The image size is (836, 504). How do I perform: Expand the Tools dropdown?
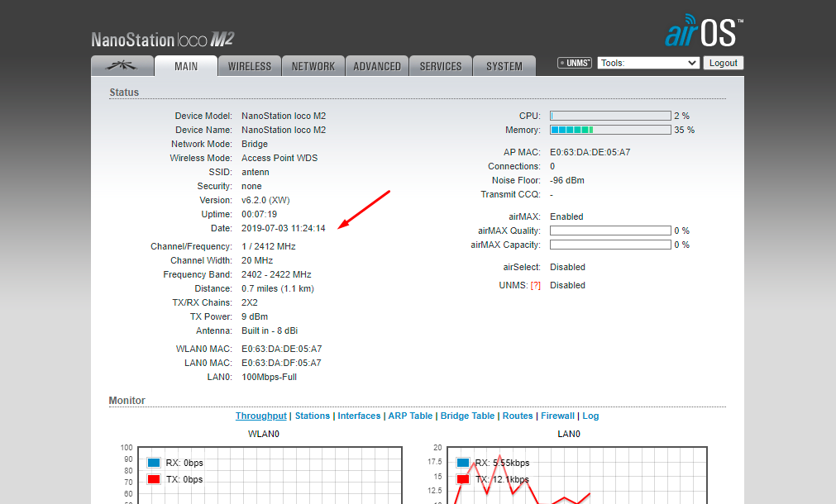[648, 63]
